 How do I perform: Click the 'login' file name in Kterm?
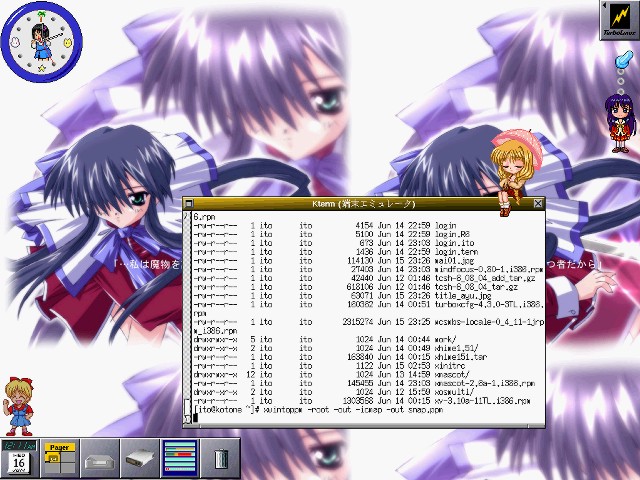(x=446, y=225)
